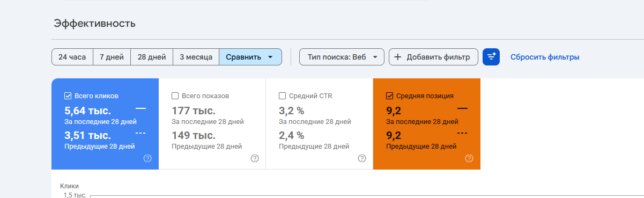Click the 1,5 тыс. axis value
644x198 pixels.
(75, 195)
